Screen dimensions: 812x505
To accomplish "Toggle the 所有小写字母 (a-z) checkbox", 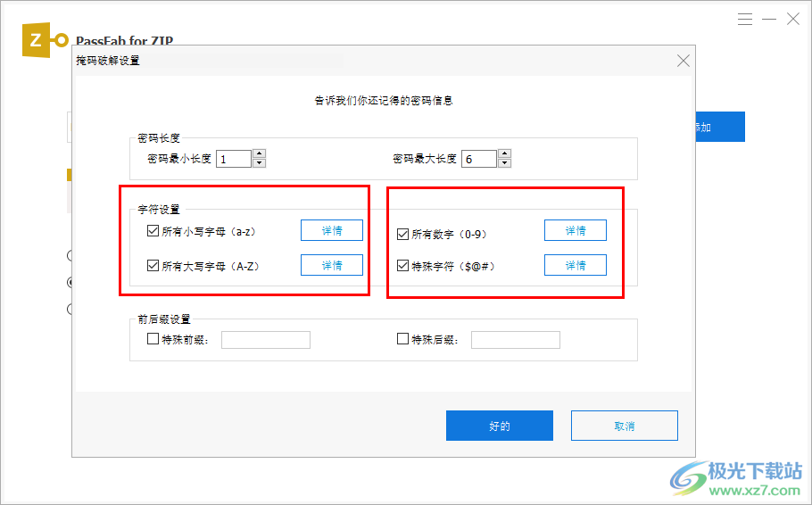I will click(x=153, y=230).
